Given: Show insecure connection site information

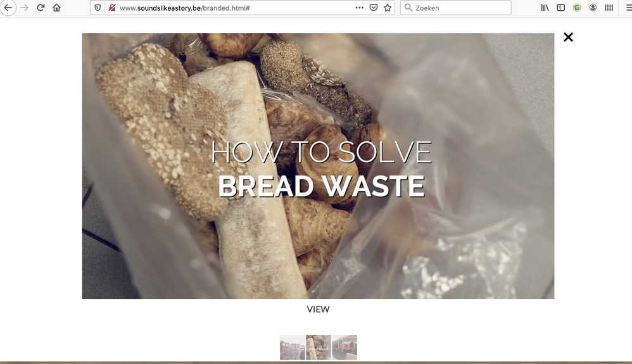Looking at the screenshot, I should [111, 8].
